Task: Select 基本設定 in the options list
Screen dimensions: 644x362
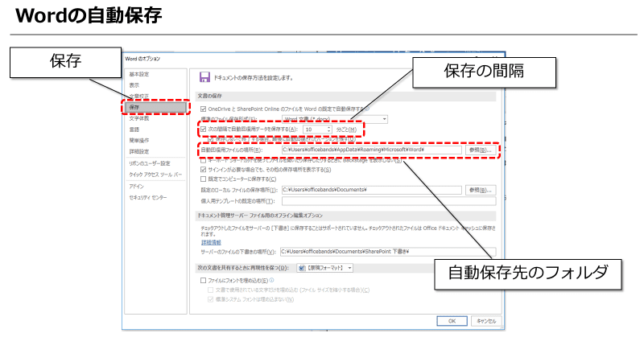Action: pyautogui.click(x=139, y=74)
